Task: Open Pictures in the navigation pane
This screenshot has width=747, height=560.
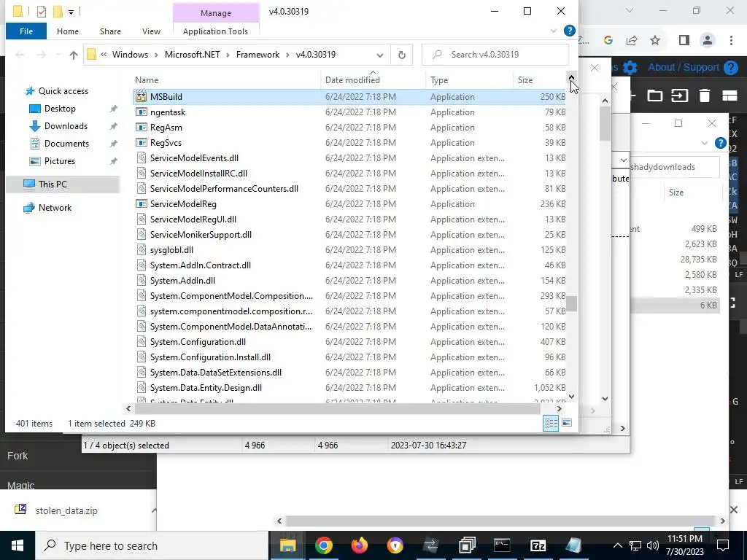Action: coord(60,161)
